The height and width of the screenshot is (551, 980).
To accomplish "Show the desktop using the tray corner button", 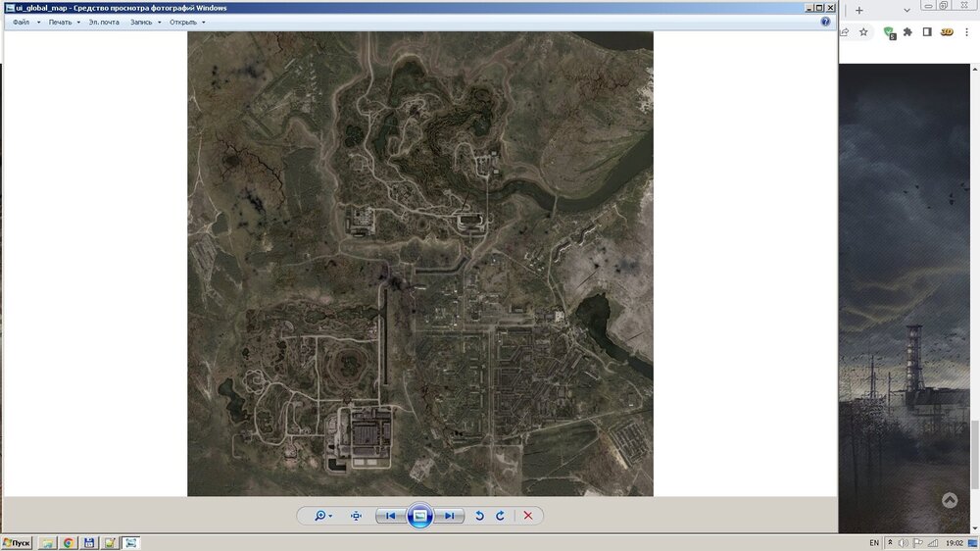I will tap(973, 543).
